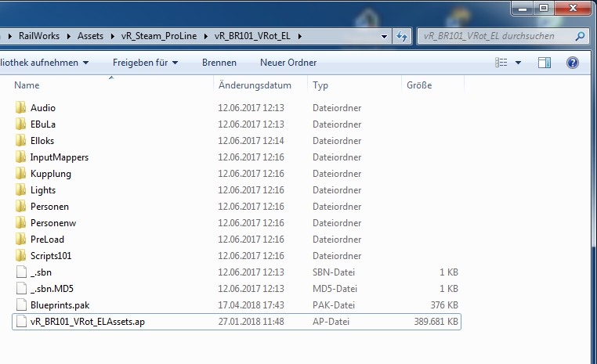Image resolution: width=597 pixels, height=364 pixels.
Task: Open the blue help question mark icon
Action: tap(572, 63)
